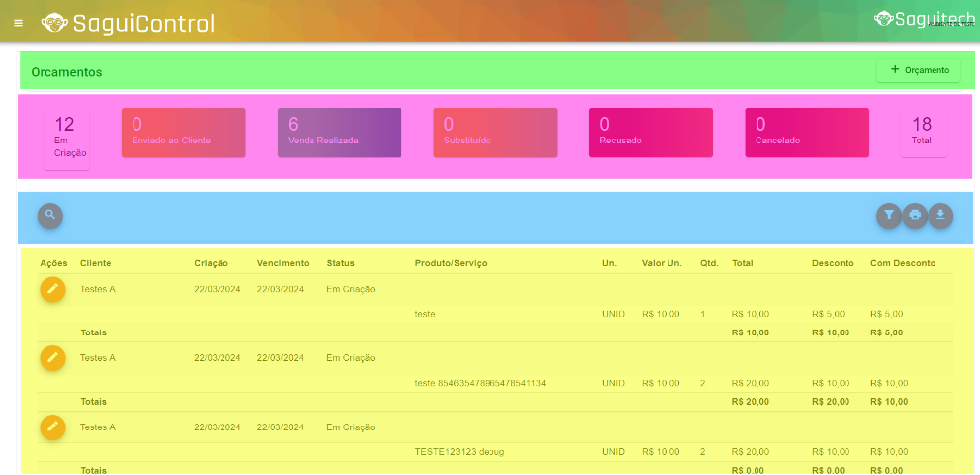Download the list via the download icon

point(940,216)
